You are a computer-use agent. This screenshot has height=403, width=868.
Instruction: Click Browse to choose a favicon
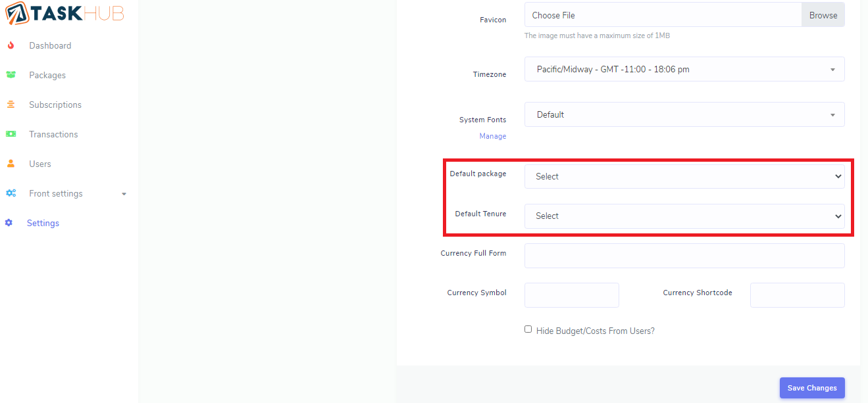point(823,15)
